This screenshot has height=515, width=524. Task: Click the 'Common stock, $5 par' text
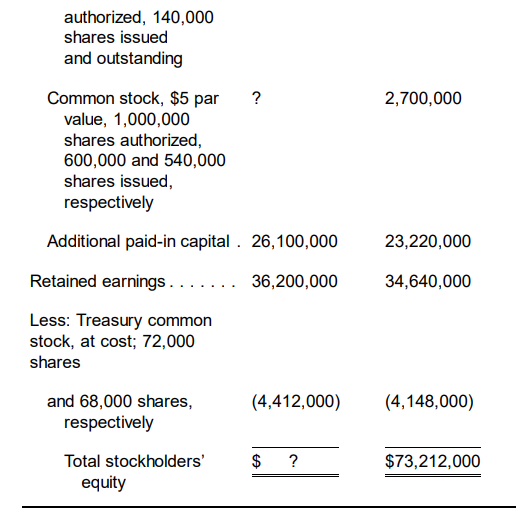pyautogui.click(x=133, y=99)
